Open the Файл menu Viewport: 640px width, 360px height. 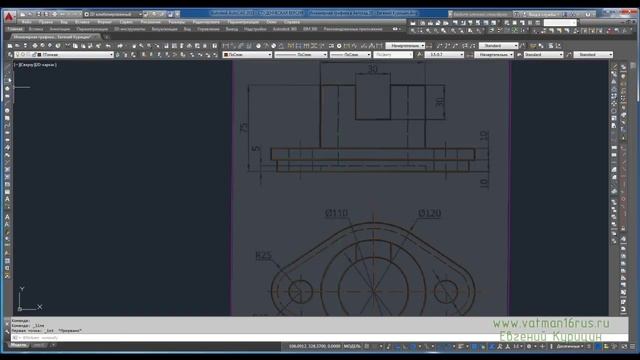pos(27,22)
